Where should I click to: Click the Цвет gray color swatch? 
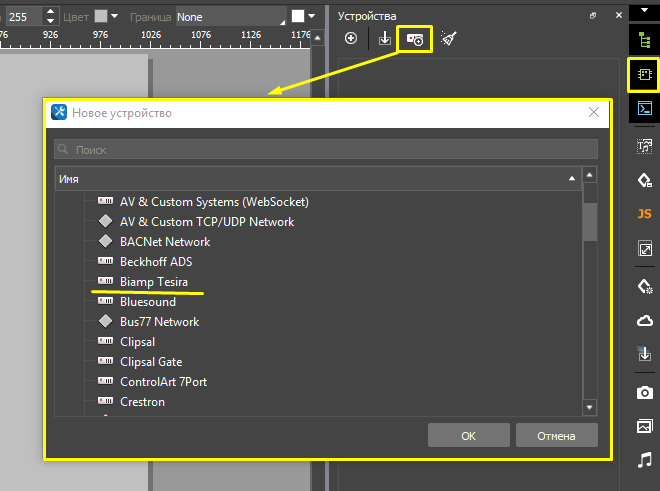(x=101, y=17)
